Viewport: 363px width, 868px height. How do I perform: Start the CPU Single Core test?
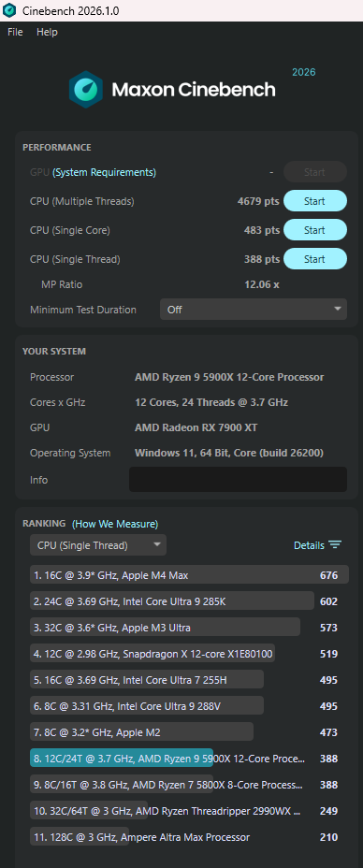click(315, 230)
